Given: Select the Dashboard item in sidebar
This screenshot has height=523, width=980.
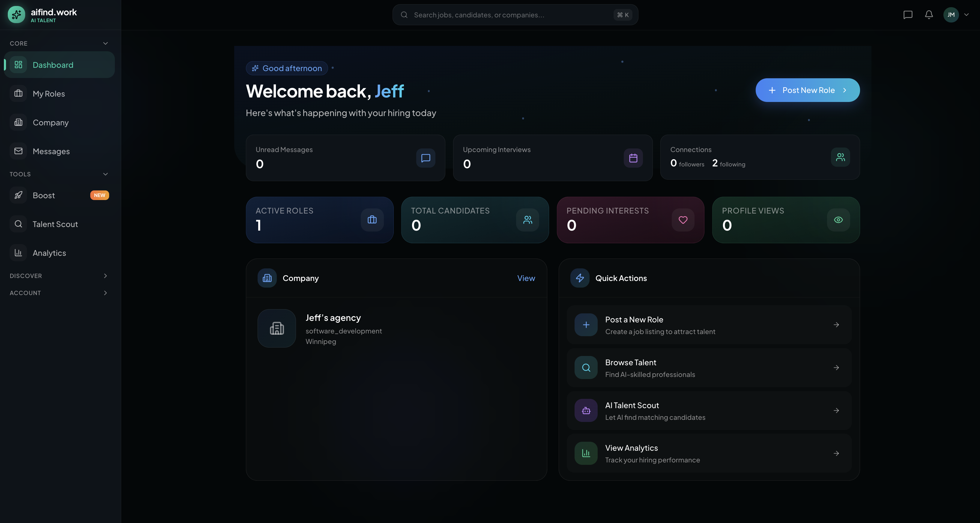Looking at the screenshot, I should point(53,65).
